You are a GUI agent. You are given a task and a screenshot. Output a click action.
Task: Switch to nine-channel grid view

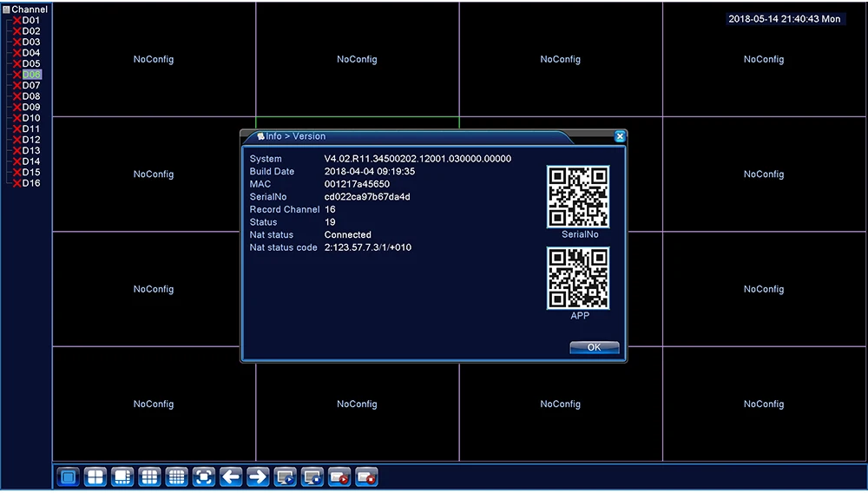point(149,477)
